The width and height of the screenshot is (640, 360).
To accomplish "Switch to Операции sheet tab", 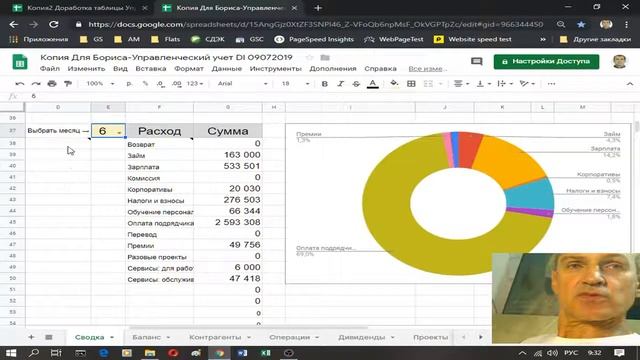I will (289, 337).
